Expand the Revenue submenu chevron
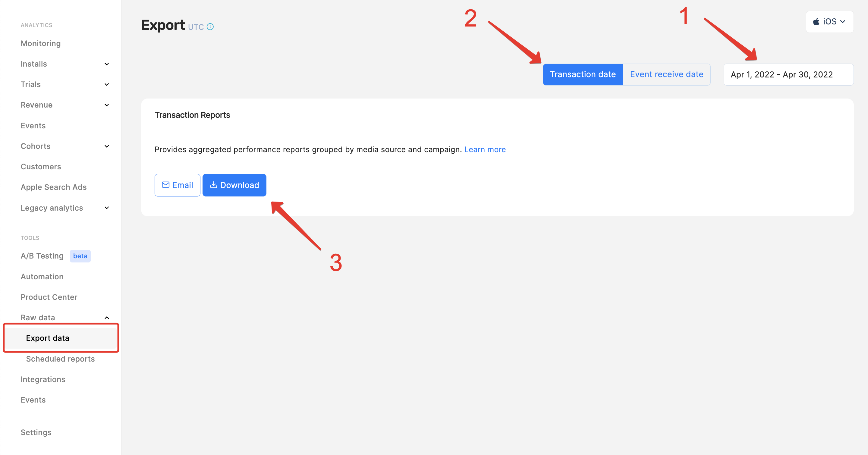The height and width of the screenshot is (455, 868). pos(107,105)
